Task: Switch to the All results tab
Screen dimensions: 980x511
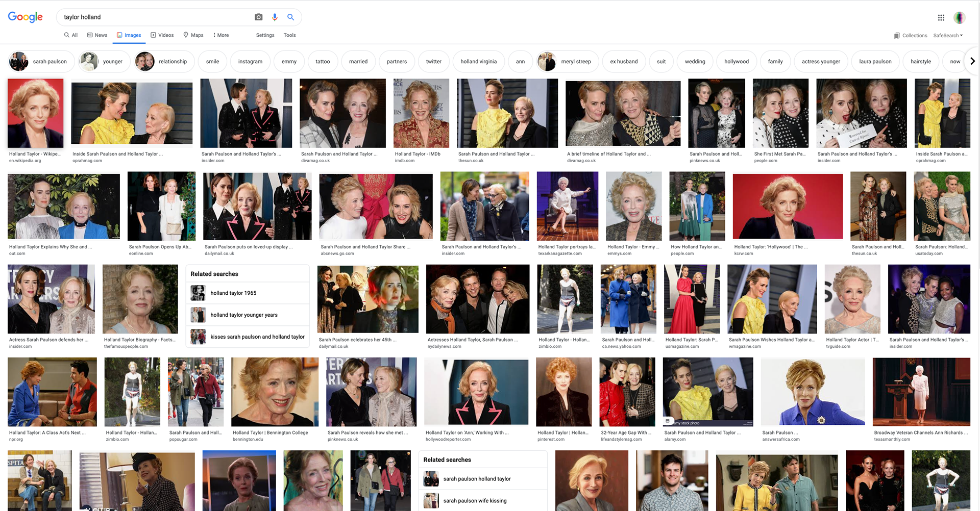Action: (x=71, y=35)
